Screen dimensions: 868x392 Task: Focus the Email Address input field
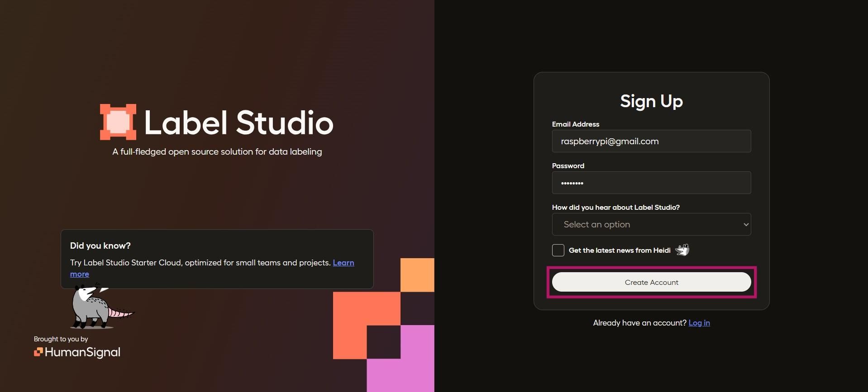(651, 141)
